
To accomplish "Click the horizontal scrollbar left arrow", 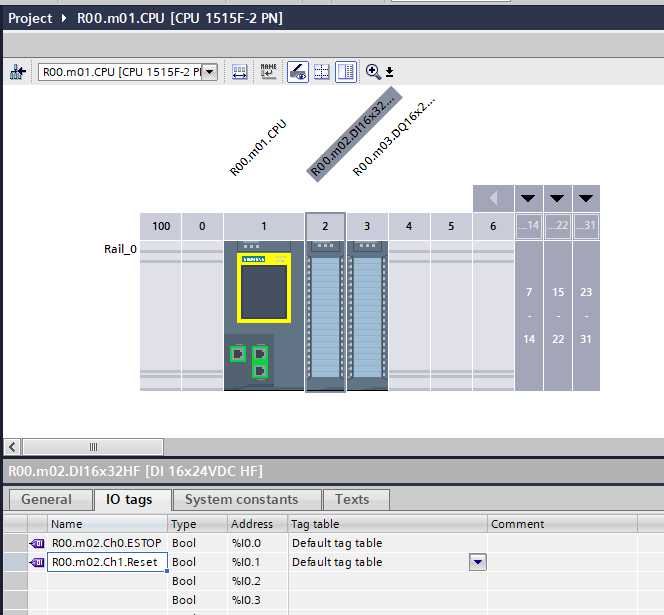I will (x=12, y=447).
